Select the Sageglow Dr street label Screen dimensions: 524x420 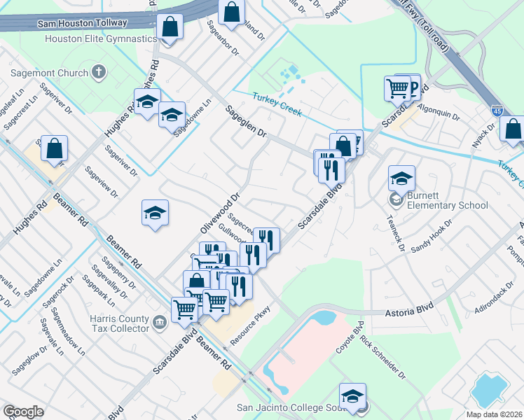[x=29, y=361]
